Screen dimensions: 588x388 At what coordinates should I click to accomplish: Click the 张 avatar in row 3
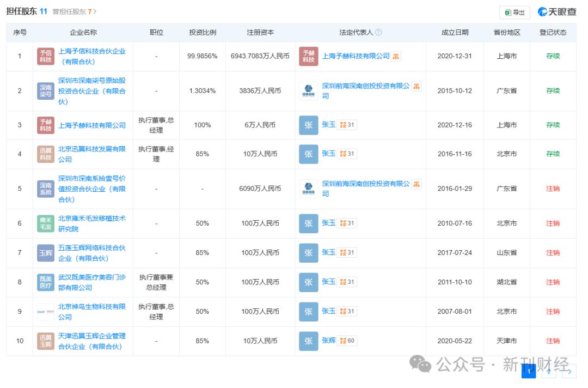pyautogui.click(x=309, y=125)
